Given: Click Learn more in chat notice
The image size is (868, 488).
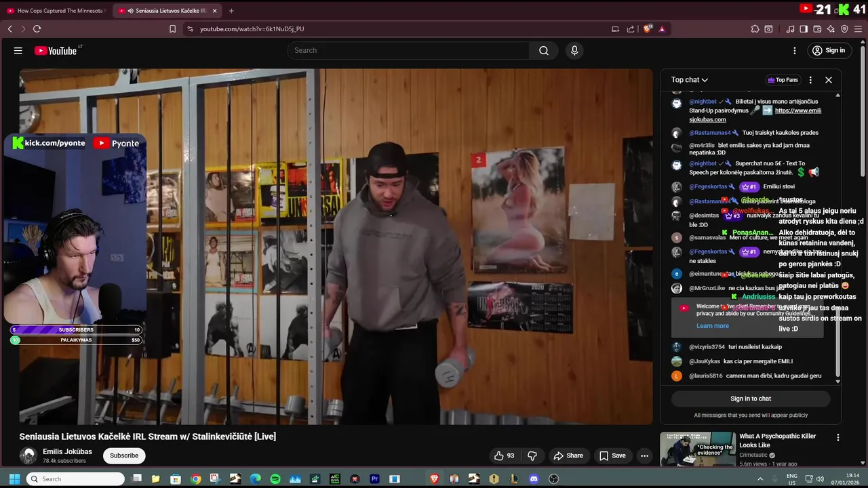Looking at the screenshot, I should click(x=713, y=326).
